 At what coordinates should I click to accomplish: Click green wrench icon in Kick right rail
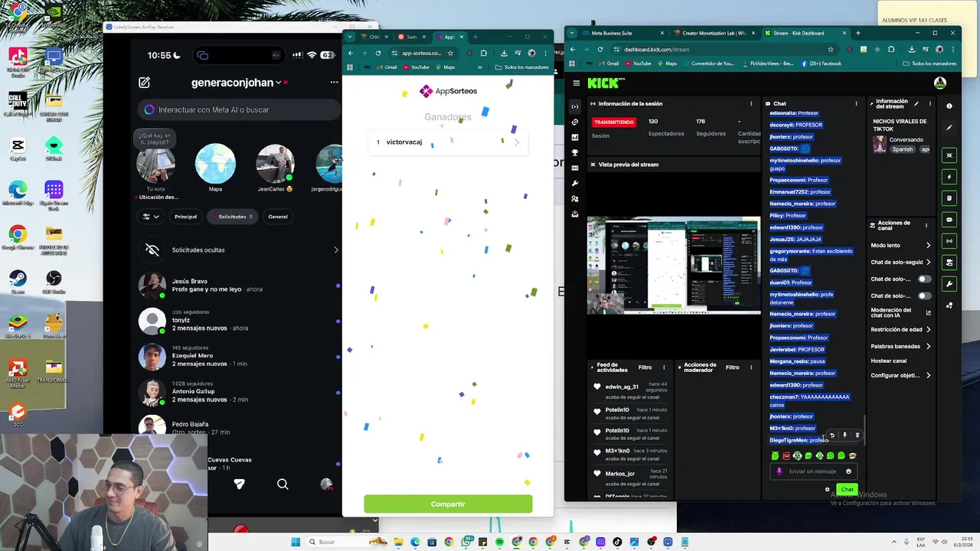pyautogui.click(x=949, y=284)
